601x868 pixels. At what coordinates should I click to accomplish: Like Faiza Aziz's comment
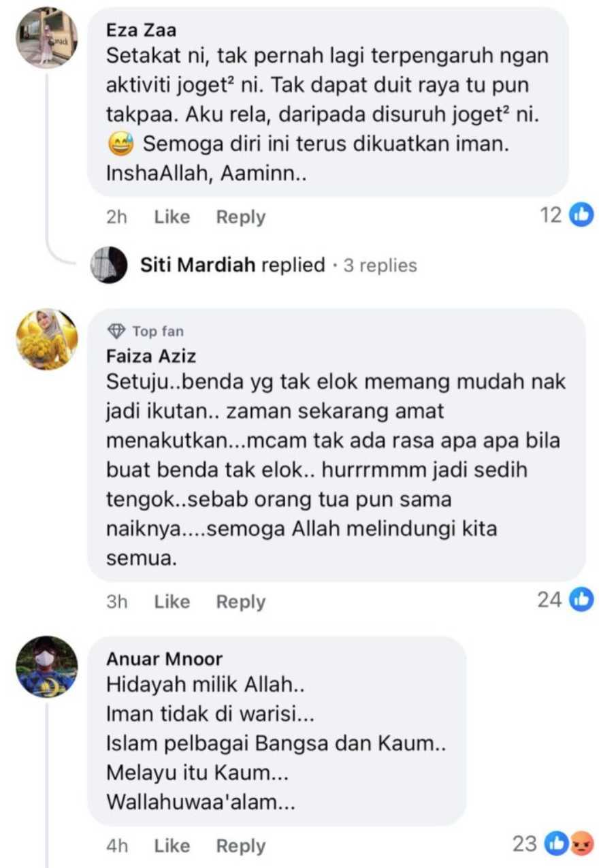[x=172, y=602]
